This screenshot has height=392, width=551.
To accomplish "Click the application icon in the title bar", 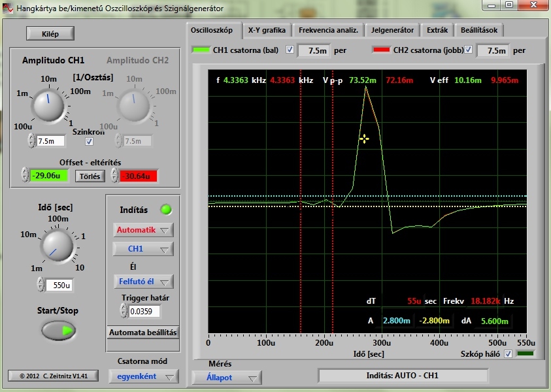I will [8, 8].
